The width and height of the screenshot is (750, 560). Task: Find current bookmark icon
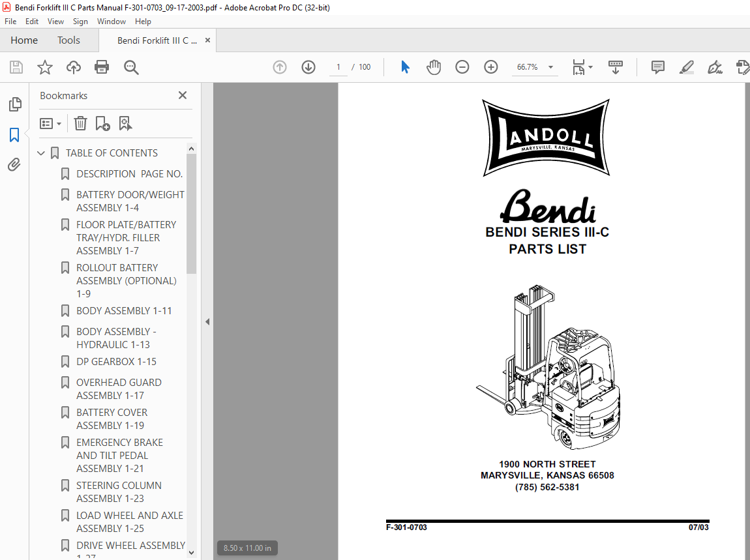coord(125,123)
